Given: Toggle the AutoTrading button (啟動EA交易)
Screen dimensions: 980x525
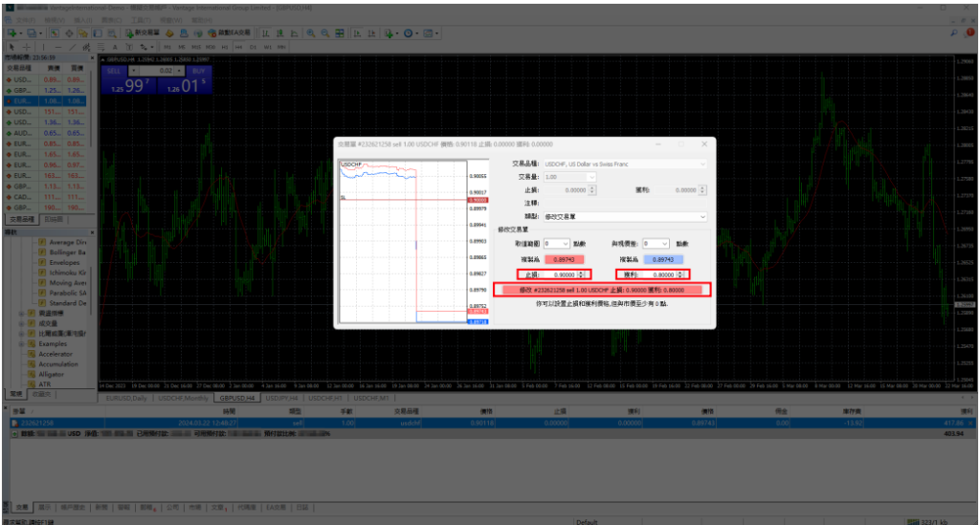Looking at the screenshot, I should 228,33.
